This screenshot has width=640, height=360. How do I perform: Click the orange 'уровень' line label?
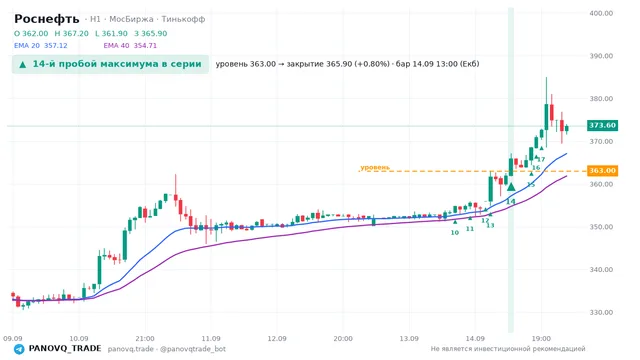tap(375, 167)
